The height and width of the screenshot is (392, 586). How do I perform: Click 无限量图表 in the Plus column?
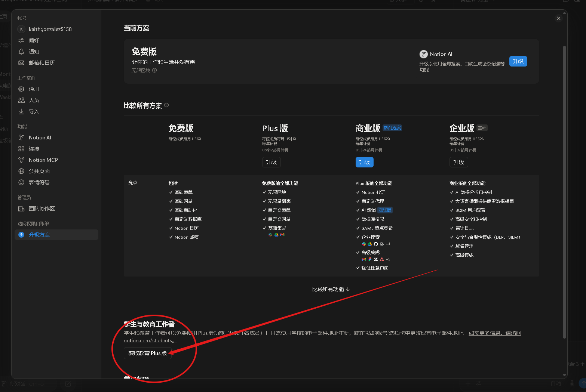pyautogui.click(x=279, y=201)
